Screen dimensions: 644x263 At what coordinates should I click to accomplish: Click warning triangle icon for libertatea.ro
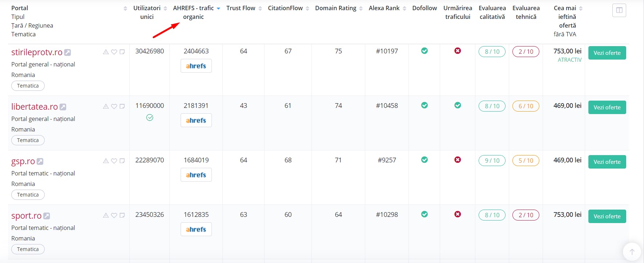[106, 106]
